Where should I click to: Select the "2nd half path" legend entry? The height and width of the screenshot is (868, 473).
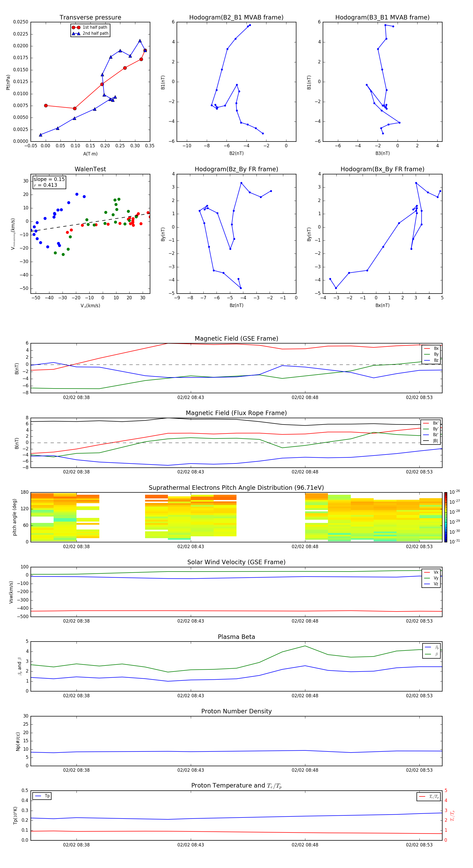(90, 33)
